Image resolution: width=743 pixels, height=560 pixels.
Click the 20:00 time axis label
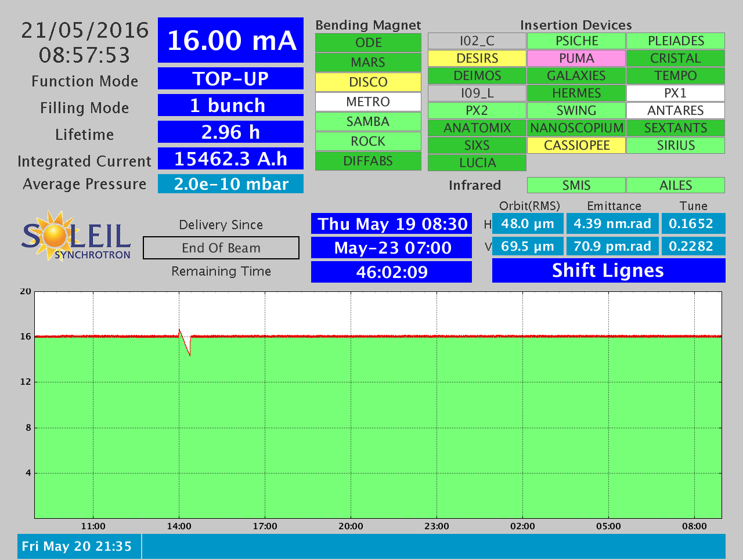351,526
